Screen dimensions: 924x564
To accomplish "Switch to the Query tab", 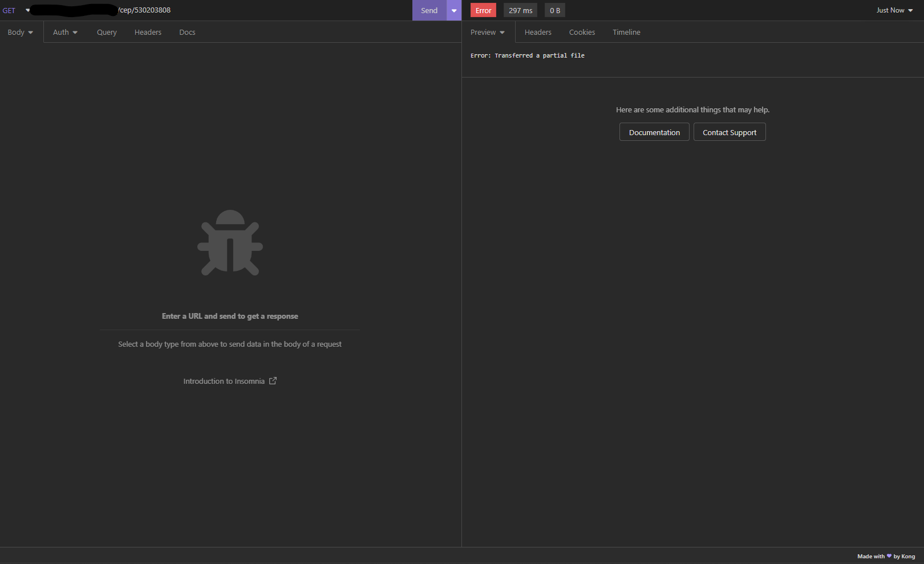I will click(106, 32).
